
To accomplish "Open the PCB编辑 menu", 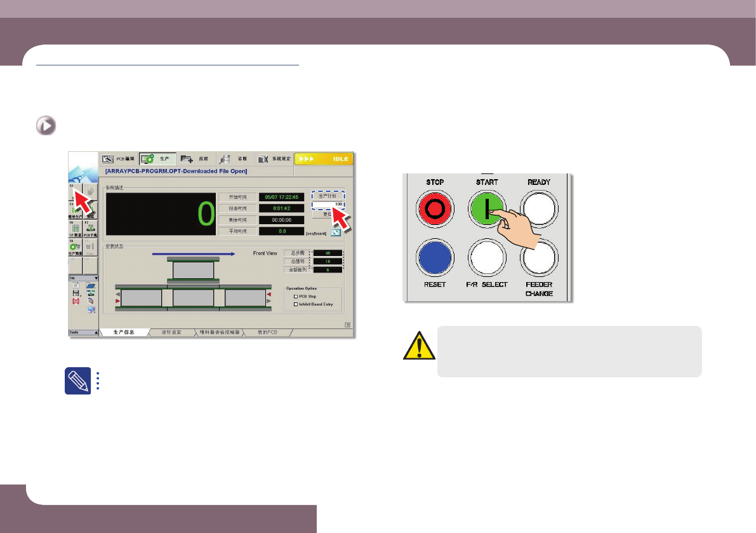I will pyautogui.click(x=118, y=159).
